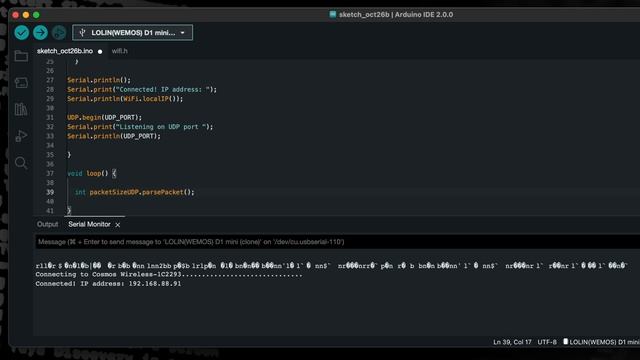Screen dimensions: 640x360
Task: Click the USB icon in the board selector
Action: click(x=82, y=33)
